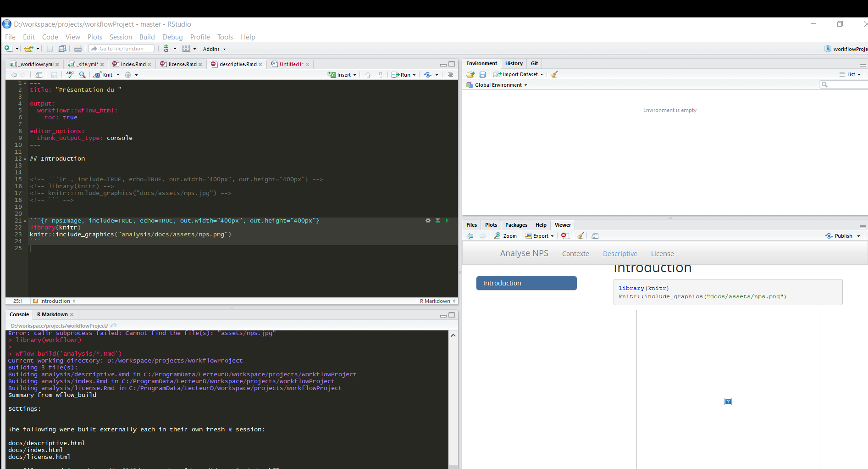Save the current document
This screenshot has height=469, width=868.
coord(54,75)
